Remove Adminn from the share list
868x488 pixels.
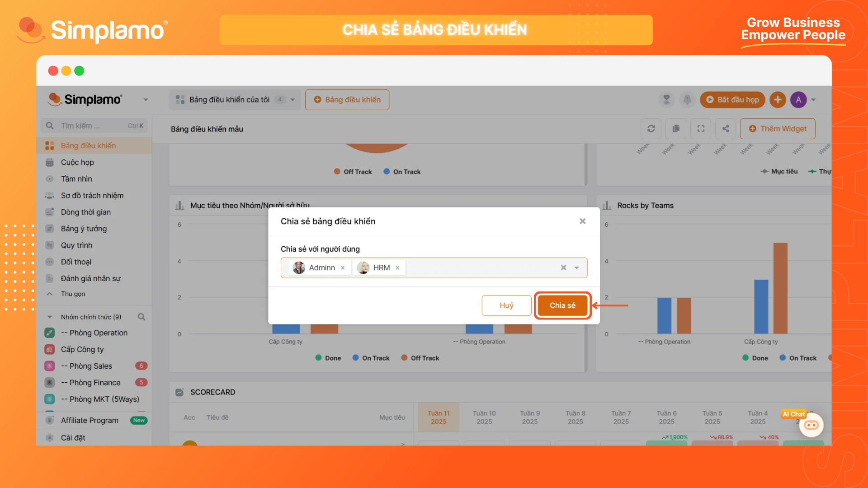click(x=343, y=268)
